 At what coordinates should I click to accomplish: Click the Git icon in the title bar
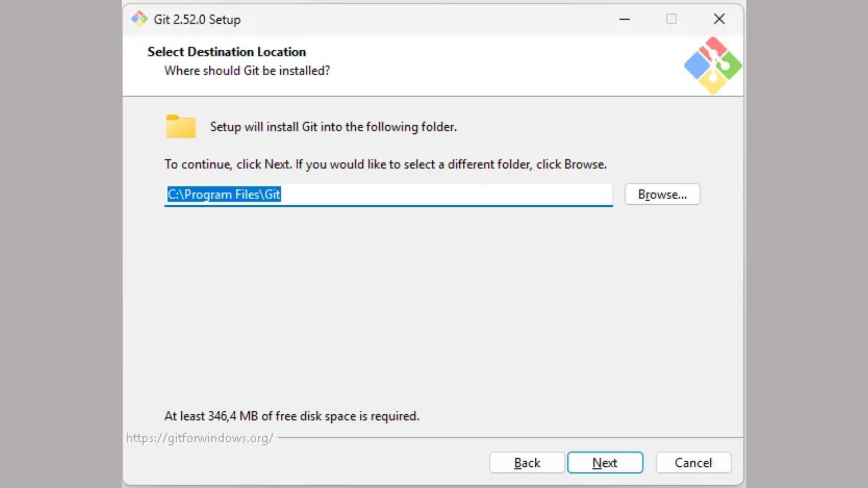coord(139,19)
